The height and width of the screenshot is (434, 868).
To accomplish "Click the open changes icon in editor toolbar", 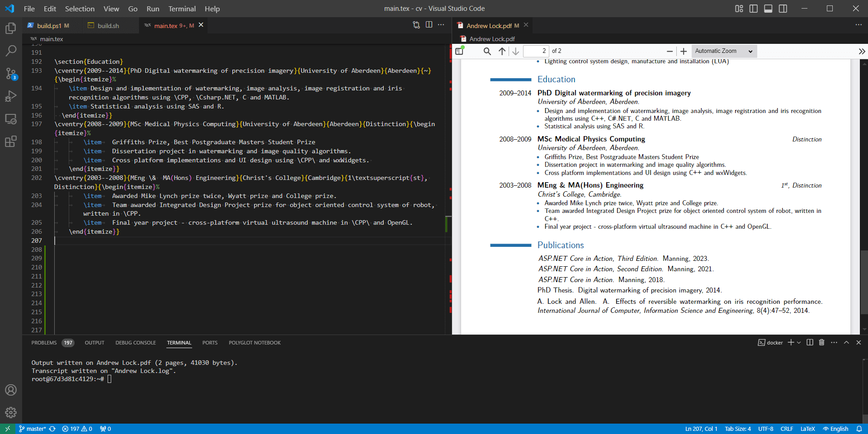I will (416, 25).
